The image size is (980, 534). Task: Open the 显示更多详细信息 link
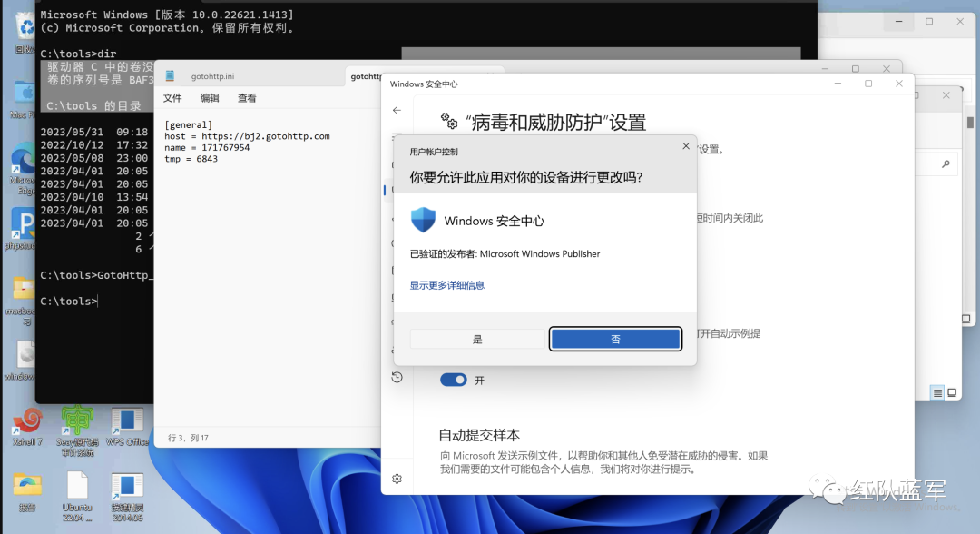click(446, 285)
